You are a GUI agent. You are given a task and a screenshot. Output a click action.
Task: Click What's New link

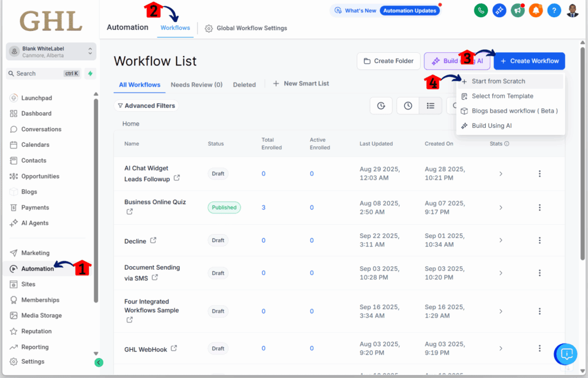coord(356,10)
